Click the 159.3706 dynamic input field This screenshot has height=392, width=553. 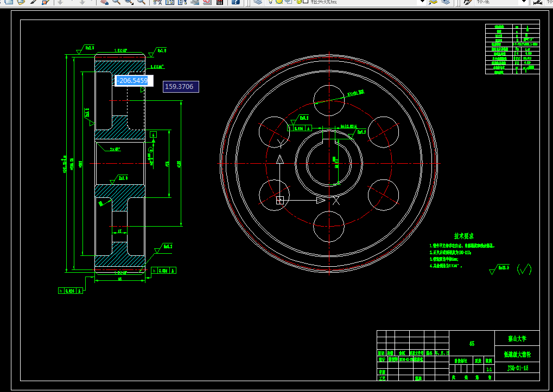(181, 87)
